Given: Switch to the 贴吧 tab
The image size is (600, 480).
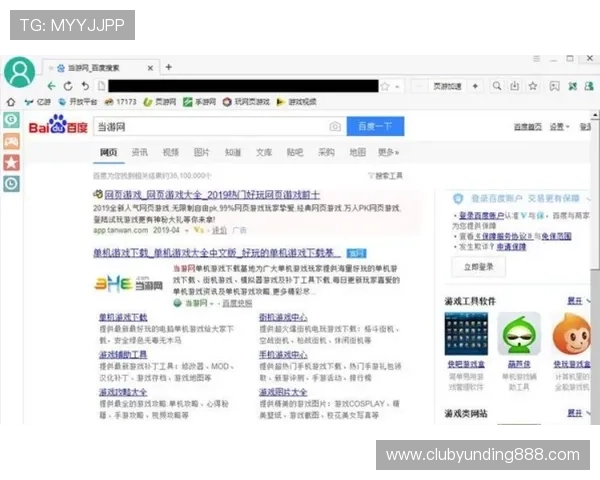Looking at the screenshot, I should point(295,152).
